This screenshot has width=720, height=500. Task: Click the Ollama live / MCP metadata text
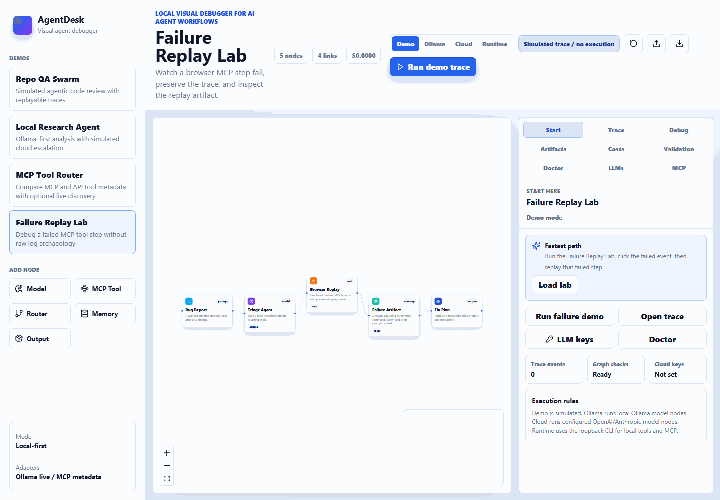[58, 477]
